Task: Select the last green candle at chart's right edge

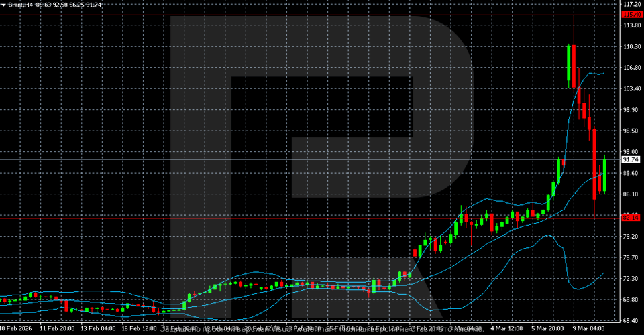Action: (x=604, y=174)
